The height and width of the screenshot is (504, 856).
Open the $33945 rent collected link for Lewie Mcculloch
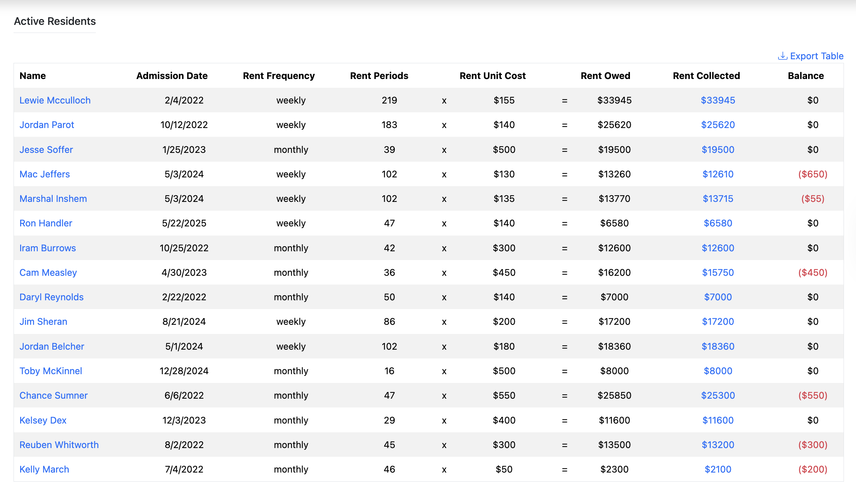[x=717, y=100]
